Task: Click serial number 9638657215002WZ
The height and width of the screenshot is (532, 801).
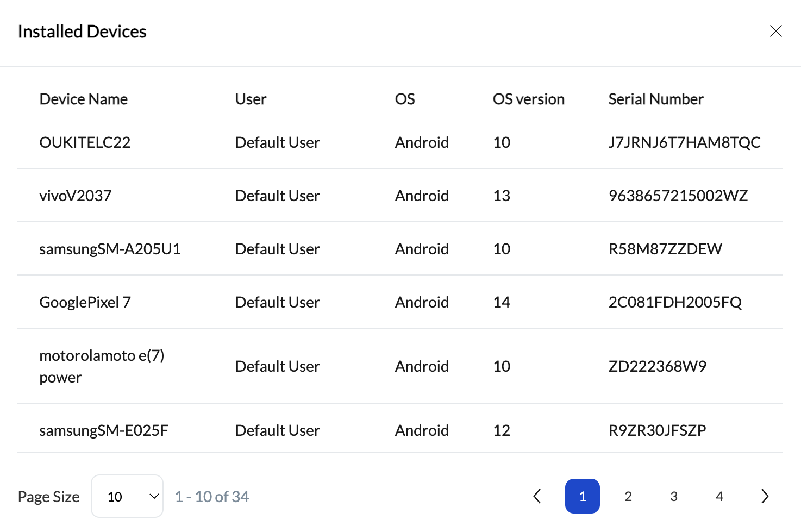Action: tap(678, 196)
